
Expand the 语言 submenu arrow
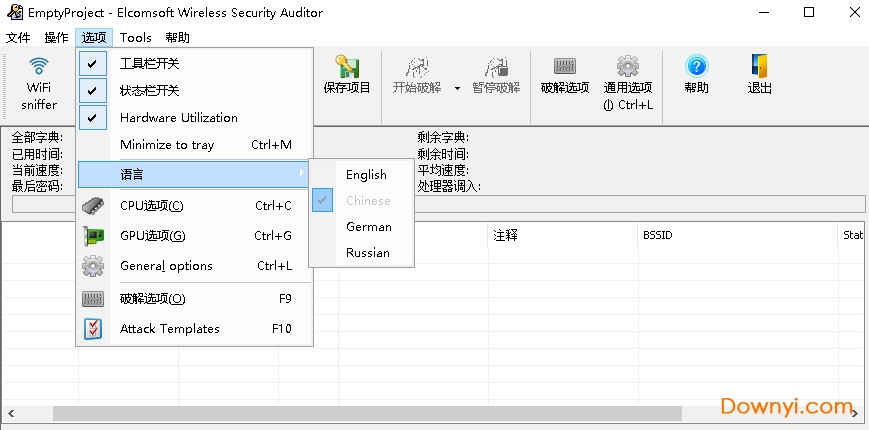(x=302, y=173)
